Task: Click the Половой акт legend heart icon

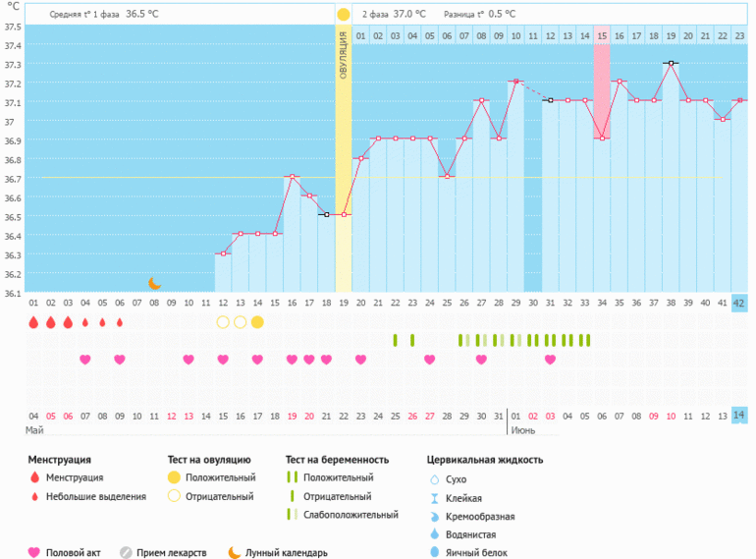Action: point(33,552)
